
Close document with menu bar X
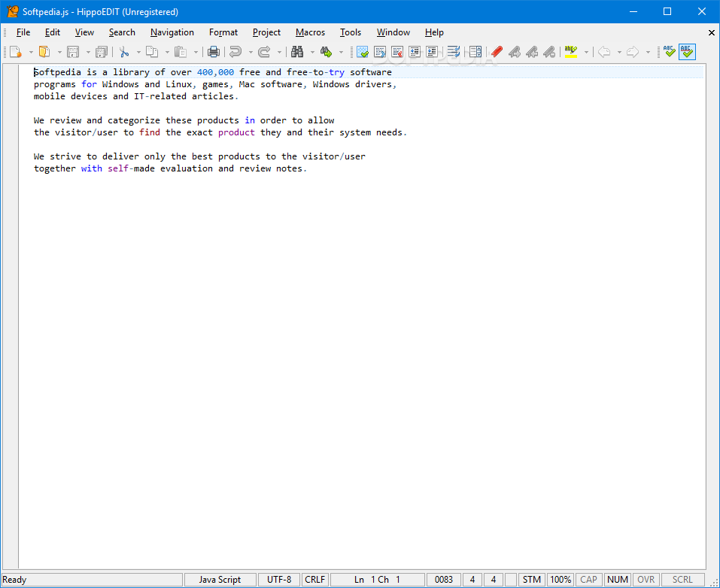coord(711,32)
